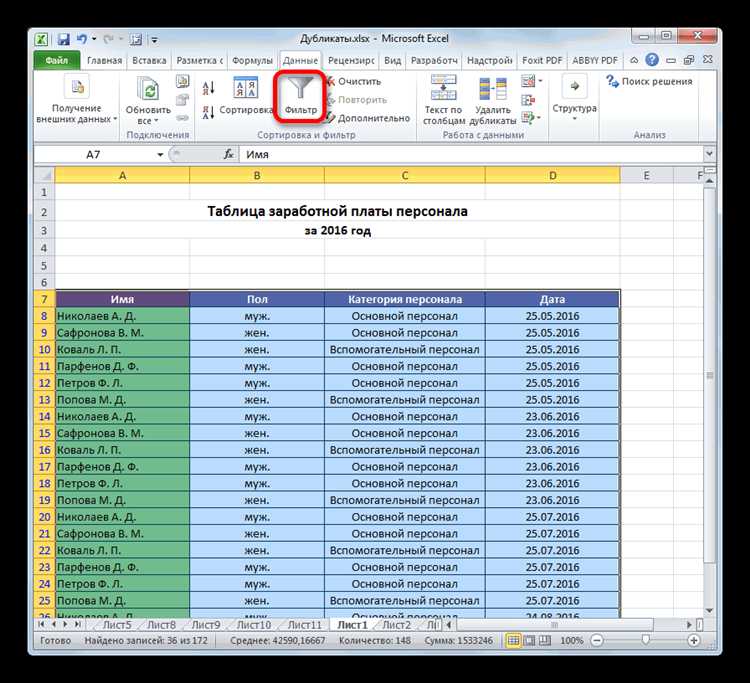
Task: Open Excel Help icon
Action: pos(651,60)
